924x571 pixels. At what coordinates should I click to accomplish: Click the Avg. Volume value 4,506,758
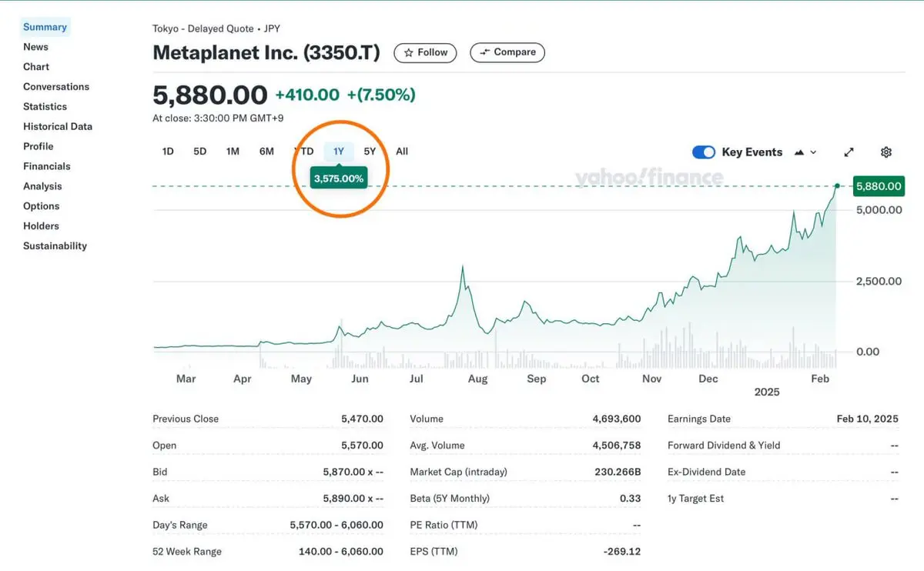pyautogui.click(x=616, y=446)
